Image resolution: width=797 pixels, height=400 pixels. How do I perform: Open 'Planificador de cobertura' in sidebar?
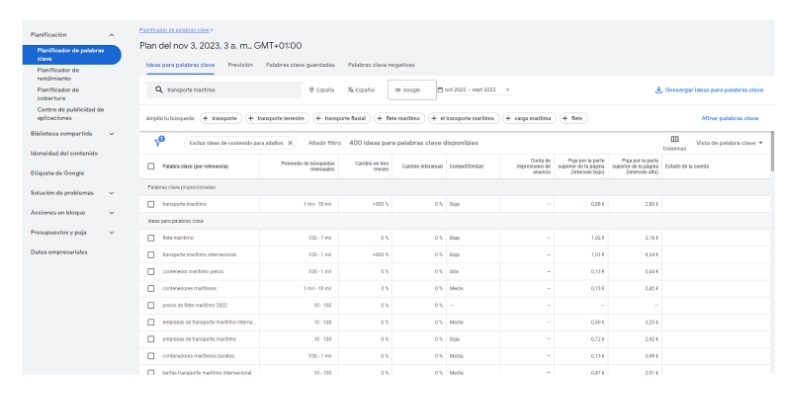click(x=58, y=94)
